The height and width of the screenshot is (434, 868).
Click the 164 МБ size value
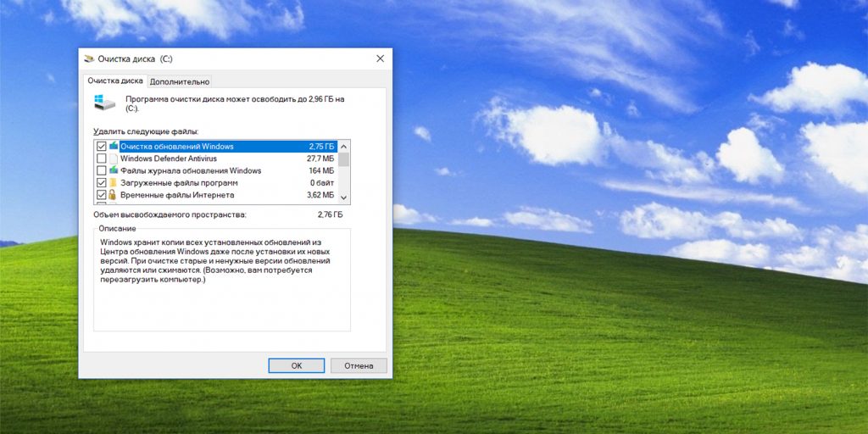323,170
